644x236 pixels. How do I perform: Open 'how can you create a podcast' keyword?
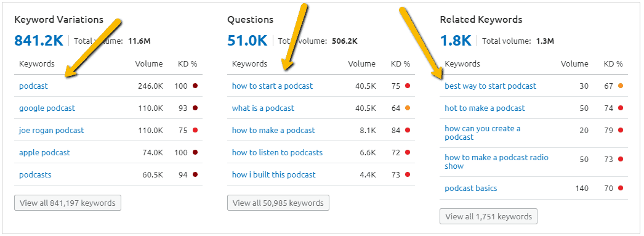tap(483, 133)
